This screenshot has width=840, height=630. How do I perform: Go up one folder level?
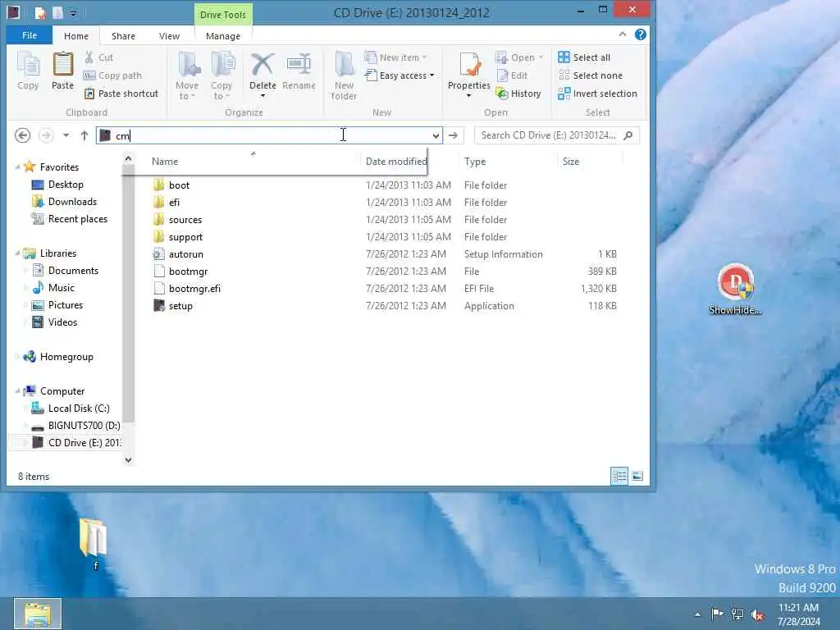point(84,135)
